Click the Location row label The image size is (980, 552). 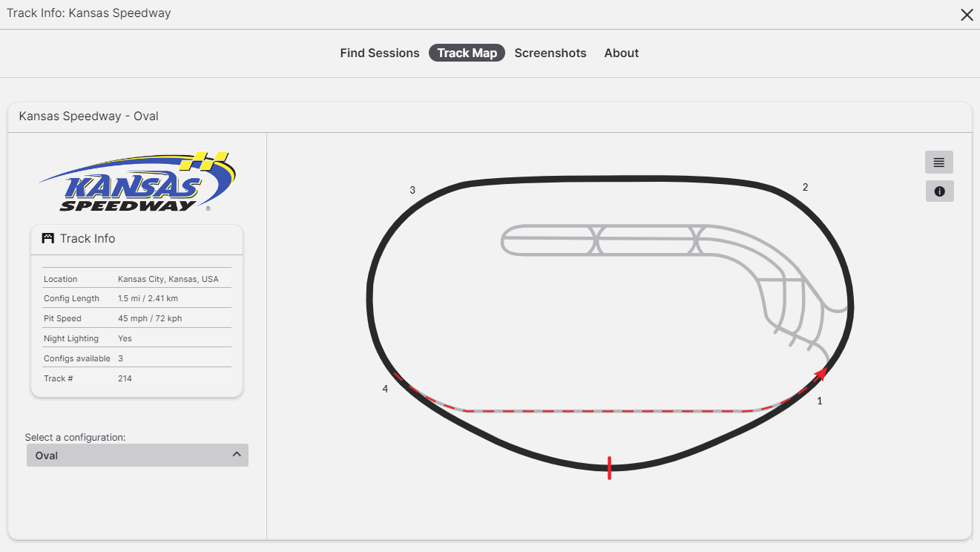click(60, 279)
